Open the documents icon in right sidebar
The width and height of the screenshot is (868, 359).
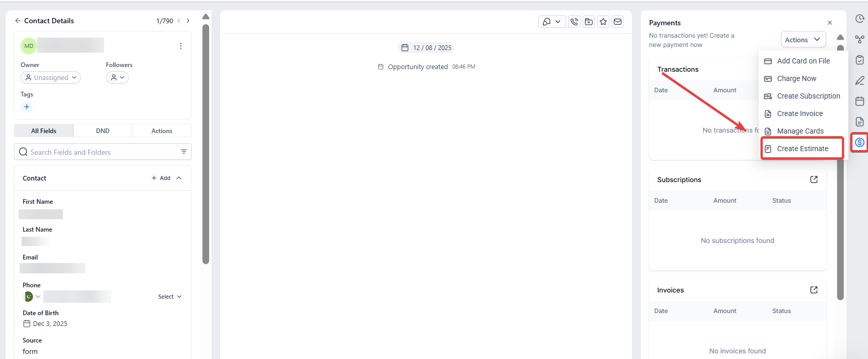pos(860,122)
